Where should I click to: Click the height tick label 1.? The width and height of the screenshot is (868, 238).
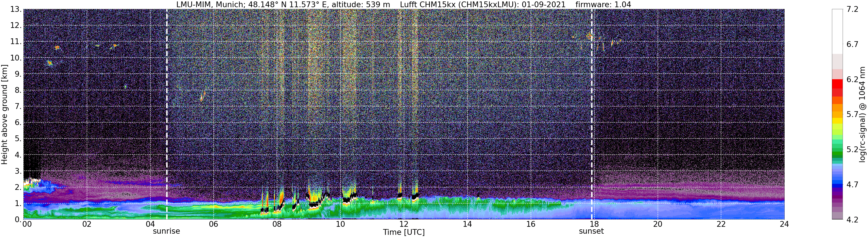[x=18, y=203]
